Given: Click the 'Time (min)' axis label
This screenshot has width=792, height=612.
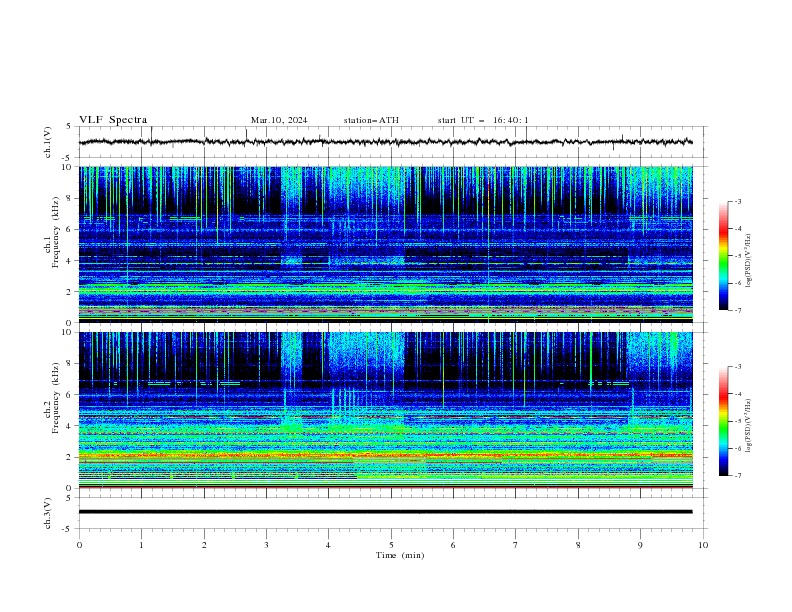Looking at the screenshot, I should 400,555.
